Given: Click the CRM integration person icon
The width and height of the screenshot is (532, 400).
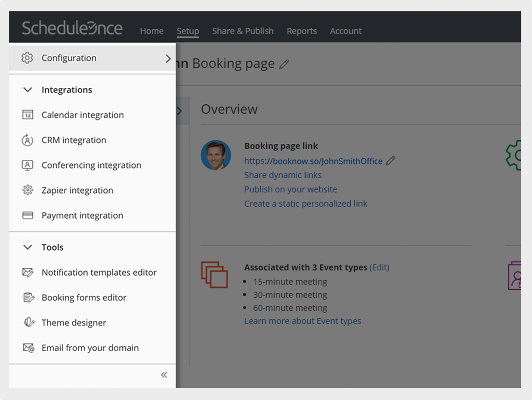Looking at the screenshot, I should click(28, 140).
